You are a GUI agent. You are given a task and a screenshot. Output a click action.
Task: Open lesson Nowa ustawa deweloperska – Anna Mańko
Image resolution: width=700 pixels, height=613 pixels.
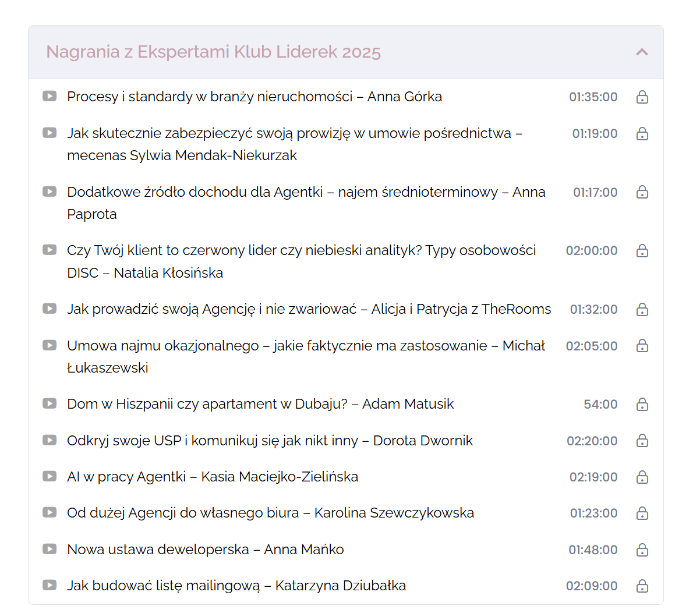[205, 550]
